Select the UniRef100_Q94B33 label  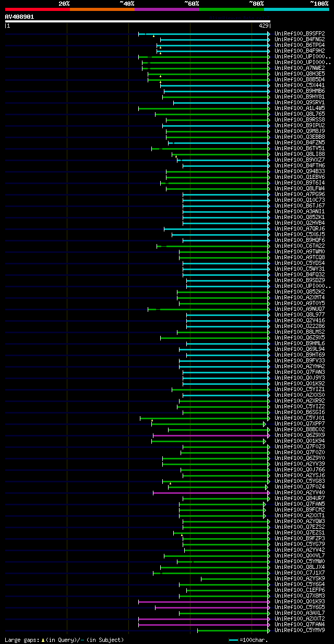click(300, 171)
